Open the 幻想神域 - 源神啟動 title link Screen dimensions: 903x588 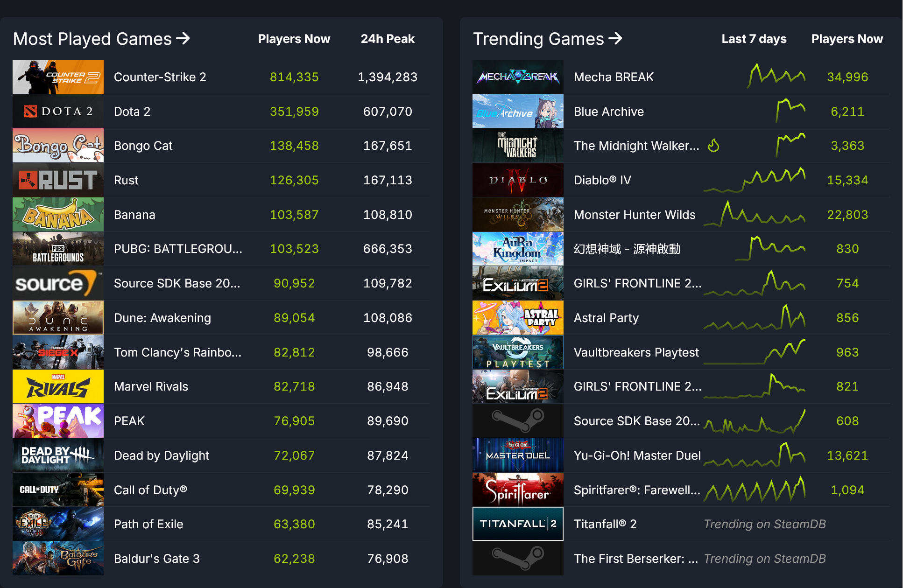[627, 249]
